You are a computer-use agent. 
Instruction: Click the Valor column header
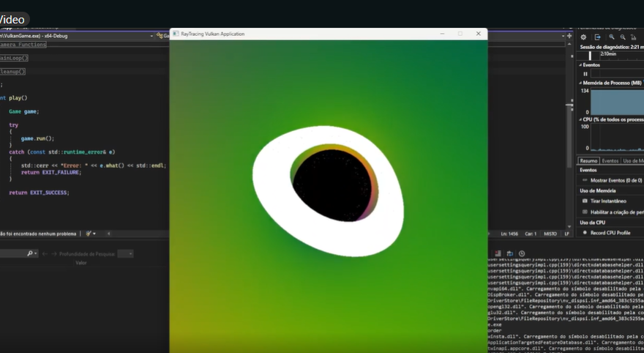[x=81, y=263]
